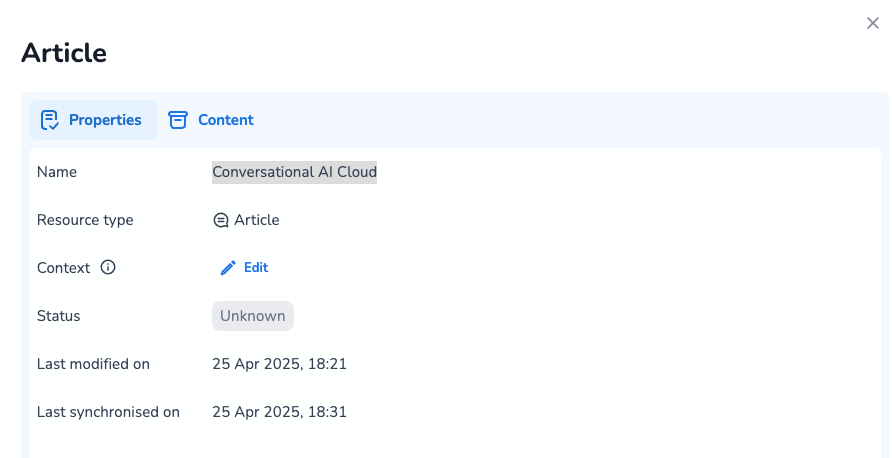Click the Last synchronised on label
Screen dimensions: 892x458
coord(108,412)
